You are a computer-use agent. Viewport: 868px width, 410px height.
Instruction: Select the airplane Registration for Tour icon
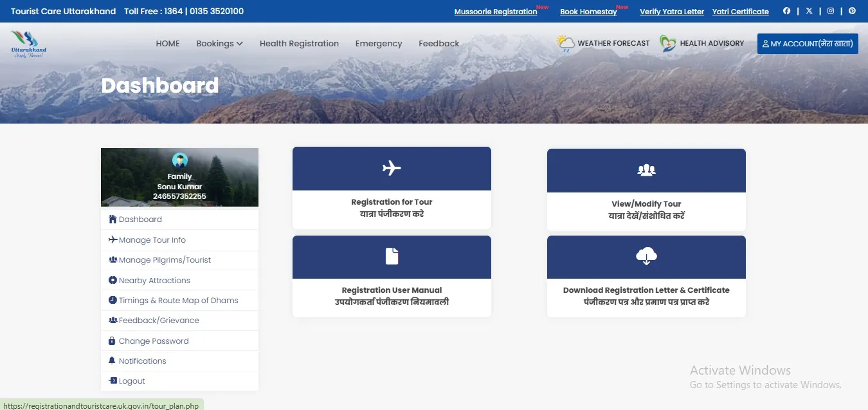(x=392, y=167)
